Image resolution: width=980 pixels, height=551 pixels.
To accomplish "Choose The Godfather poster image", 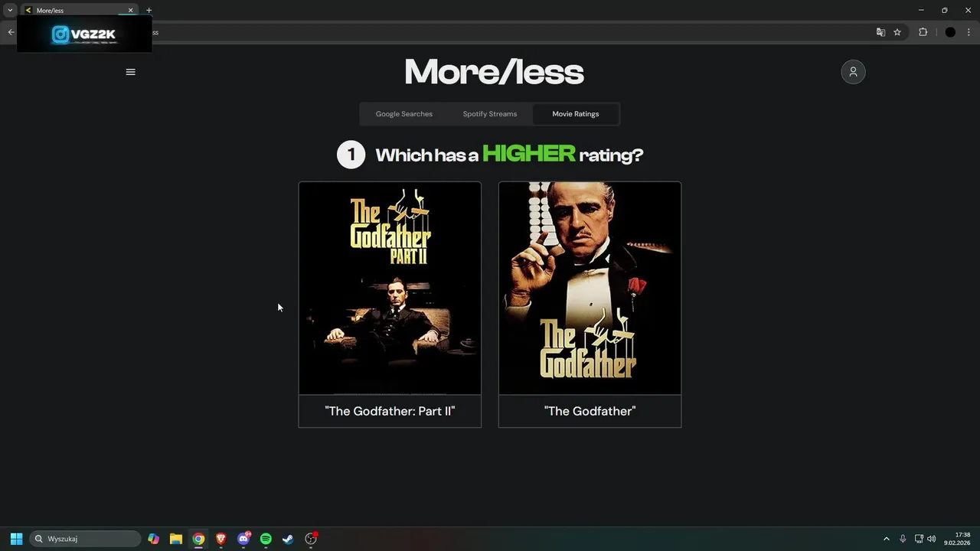I will [x=590, y=289].
